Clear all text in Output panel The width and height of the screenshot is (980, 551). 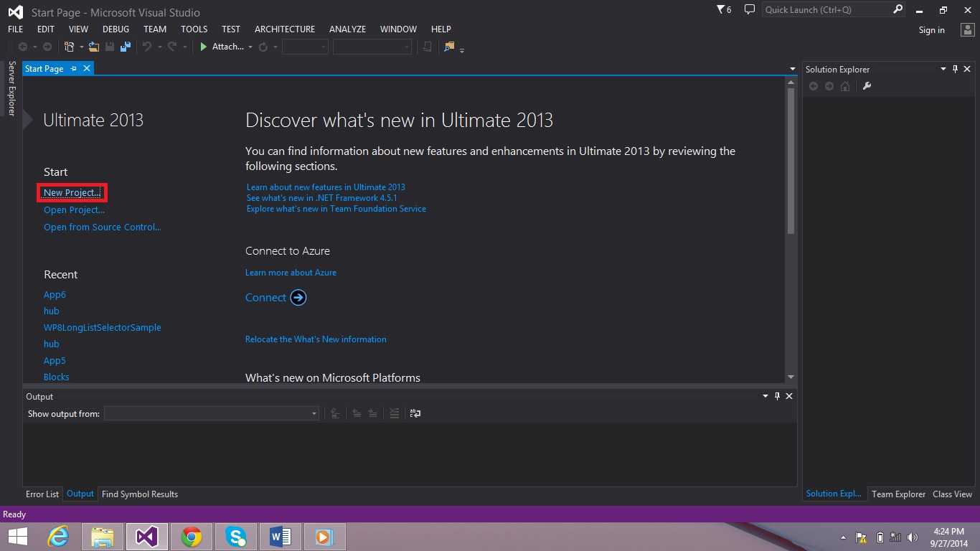[x=394, y=413]
